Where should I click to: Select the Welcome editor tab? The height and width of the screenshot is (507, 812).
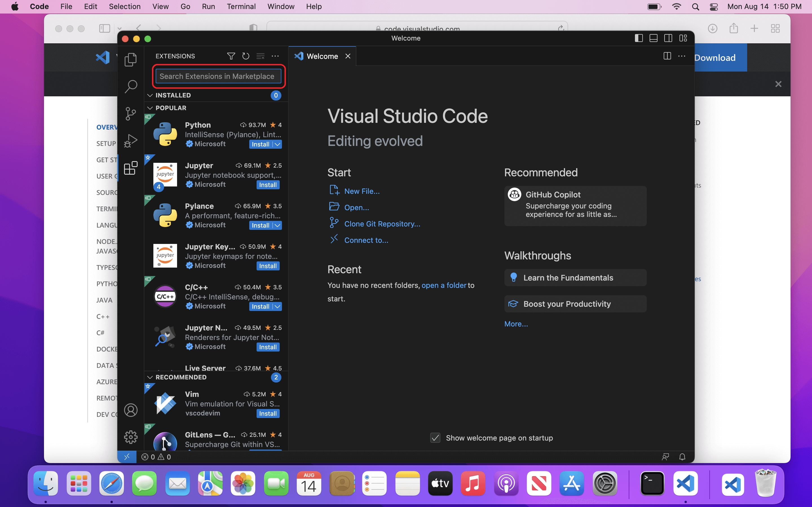click(322, 56)
